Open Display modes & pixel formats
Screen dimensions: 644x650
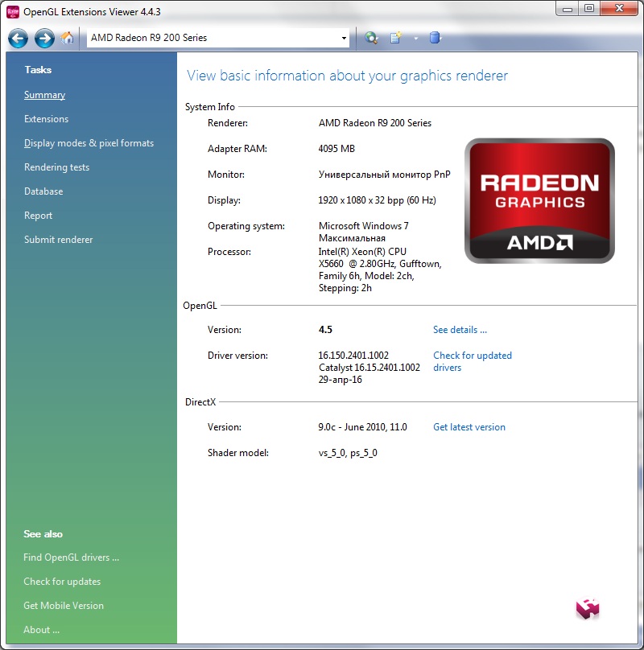click(x=89, y=143)
